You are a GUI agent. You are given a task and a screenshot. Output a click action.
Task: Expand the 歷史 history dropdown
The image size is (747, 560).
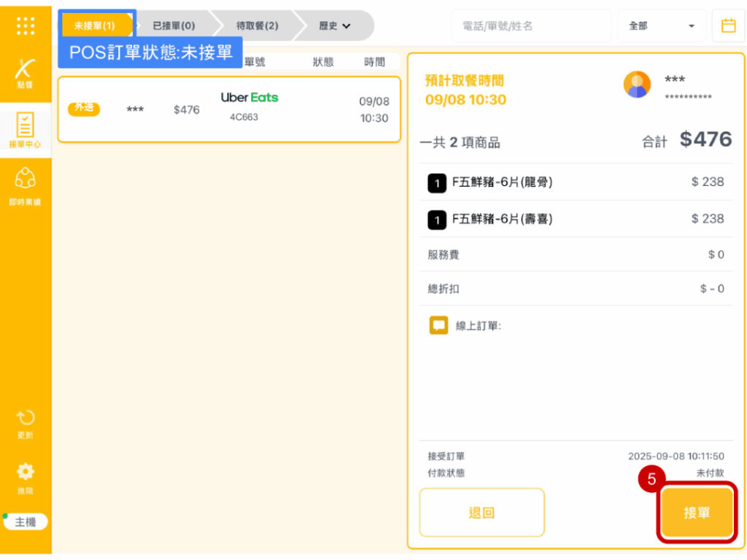tap(335, 26)
